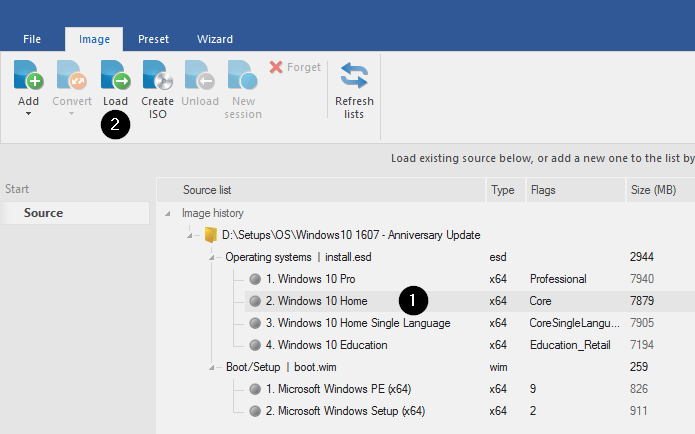Click the folder icon for Windows10 1607 source
This screenshot has width=695, height=434.
pyautogui.click(x=211, y=235)
